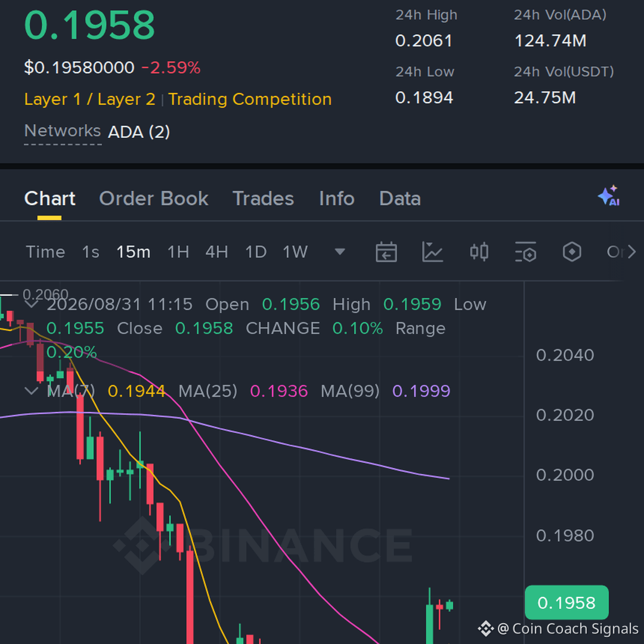This screenshot has height=644, width=644.
Task: Switch to the Order Book tab
Action: point(154,199)
